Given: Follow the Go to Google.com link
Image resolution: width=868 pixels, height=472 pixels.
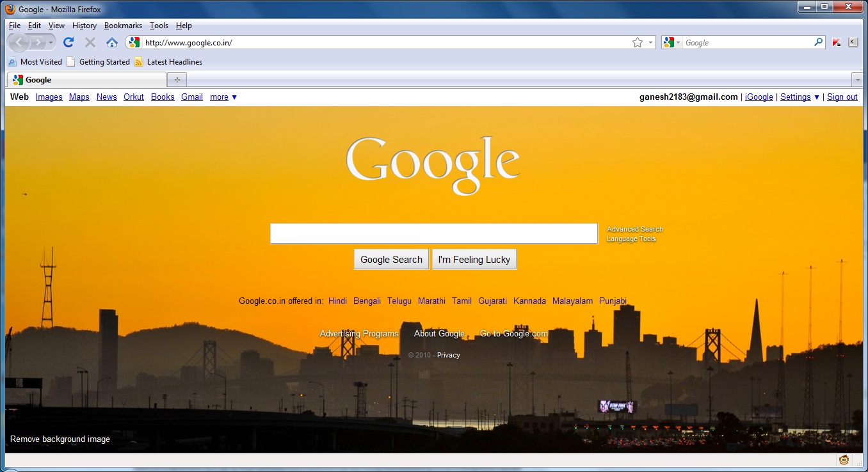Looking at the screenshot, I should pyautogui.click(x=514, y=333).
